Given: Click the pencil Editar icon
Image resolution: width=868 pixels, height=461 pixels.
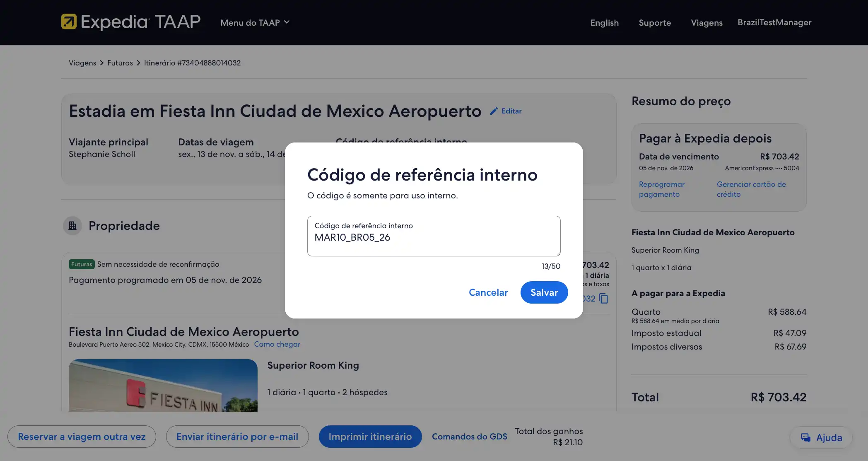Looking at the screenshot, I should [x=494, y=111].
